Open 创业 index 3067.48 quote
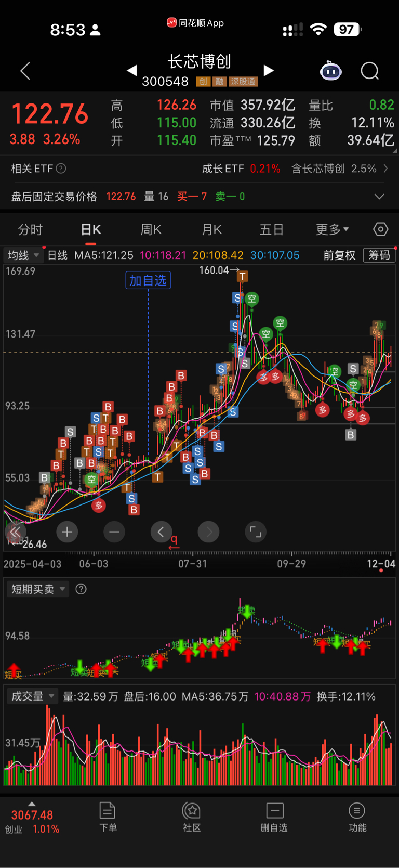 point(32,822)
